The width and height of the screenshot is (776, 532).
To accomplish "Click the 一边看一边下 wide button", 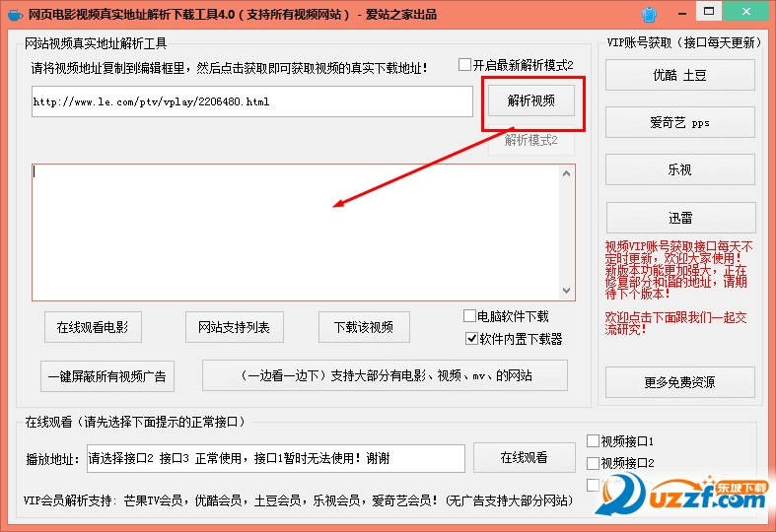I will (x=385, y=375).
